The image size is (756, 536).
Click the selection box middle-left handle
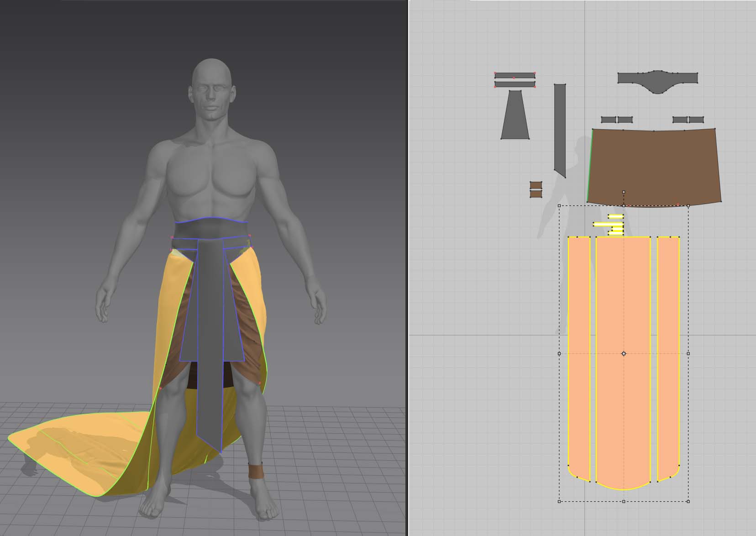(x=560, y=353)
